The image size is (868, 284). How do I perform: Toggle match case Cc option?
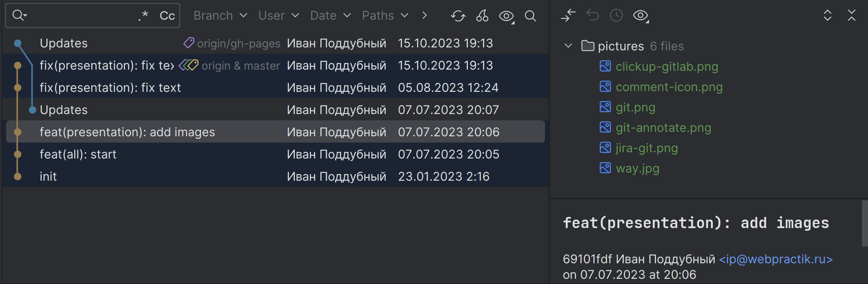pos(167,16)
